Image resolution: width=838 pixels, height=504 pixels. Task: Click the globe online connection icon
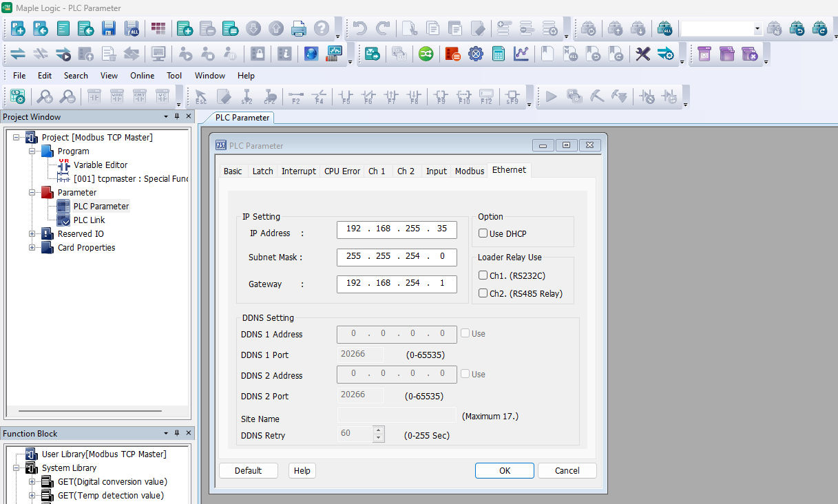[x=312, y=54]
